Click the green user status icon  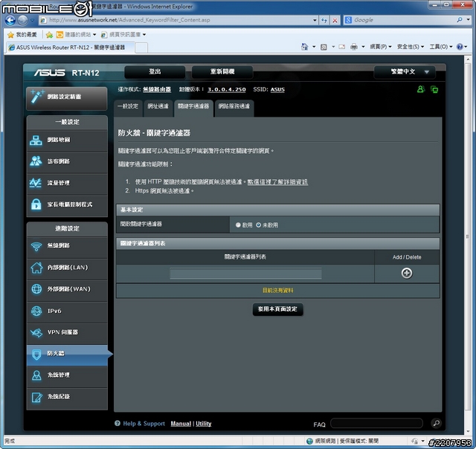tap(421, 89)
